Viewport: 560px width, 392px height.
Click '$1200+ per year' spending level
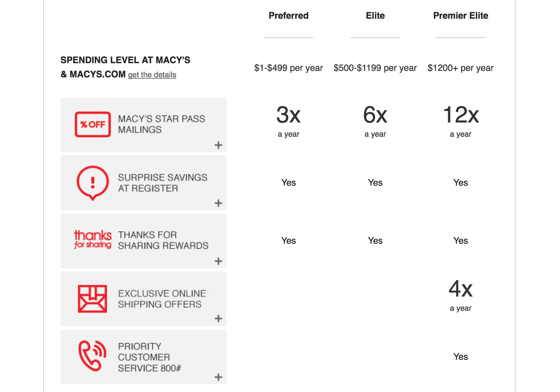coord(460,68)
